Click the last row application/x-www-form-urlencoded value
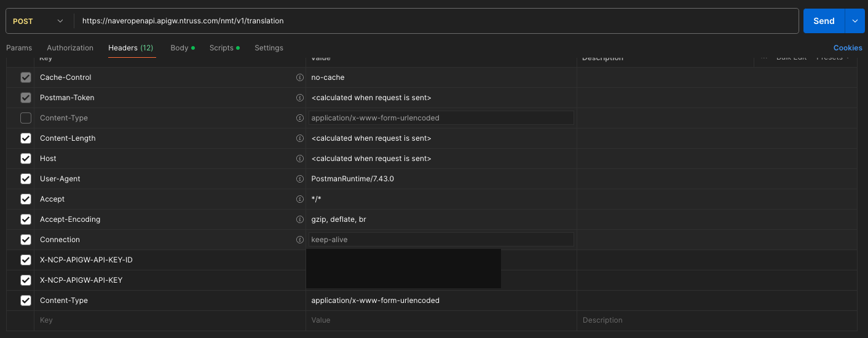 [376, 301]
